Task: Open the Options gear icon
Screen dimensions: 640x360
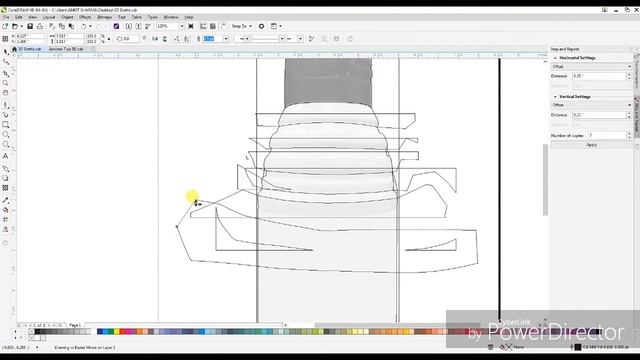Action: [x=262, y=26]
